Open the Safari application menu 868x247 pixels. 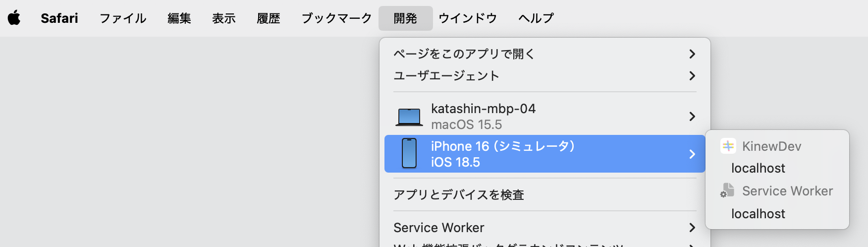[59, 18]
